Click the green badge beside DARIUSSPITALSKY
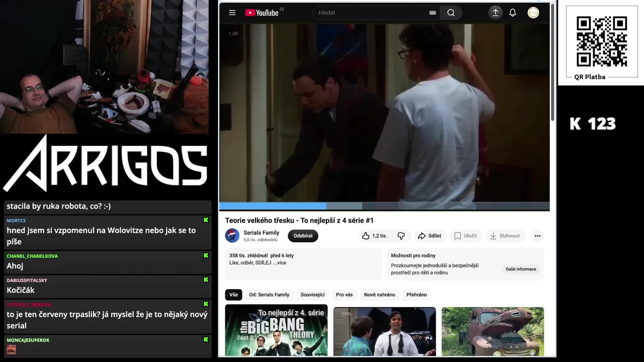The width and height of the screenshot is (644, 362). coord(206,280)
